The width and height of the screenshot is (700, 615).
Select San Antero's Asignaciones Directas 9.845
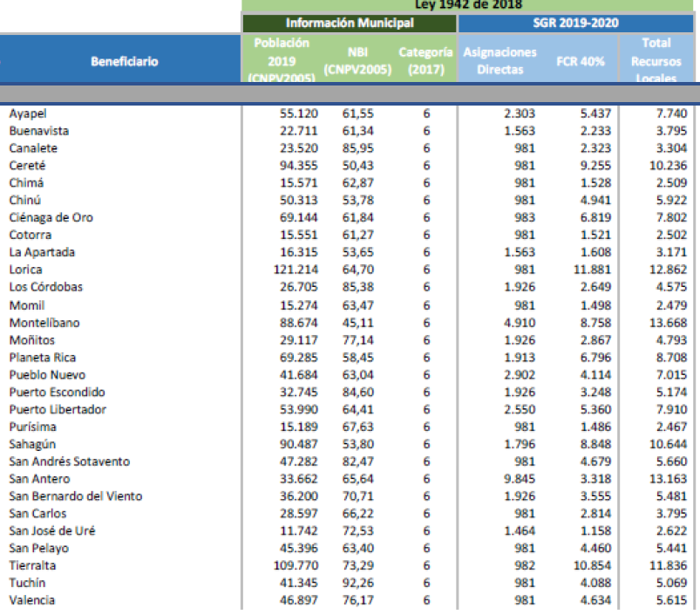519,478
